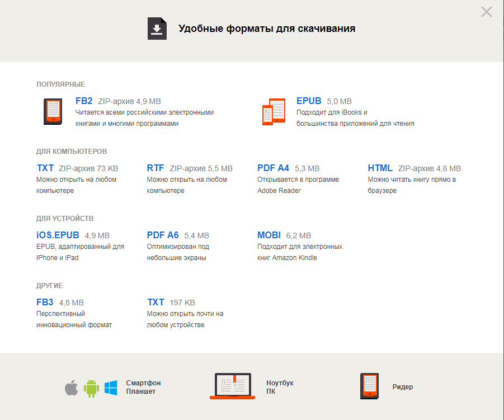Click the Ридер e-reader icon
The width and height of the screenshot is (504, 420).
[x=370, y=386]
